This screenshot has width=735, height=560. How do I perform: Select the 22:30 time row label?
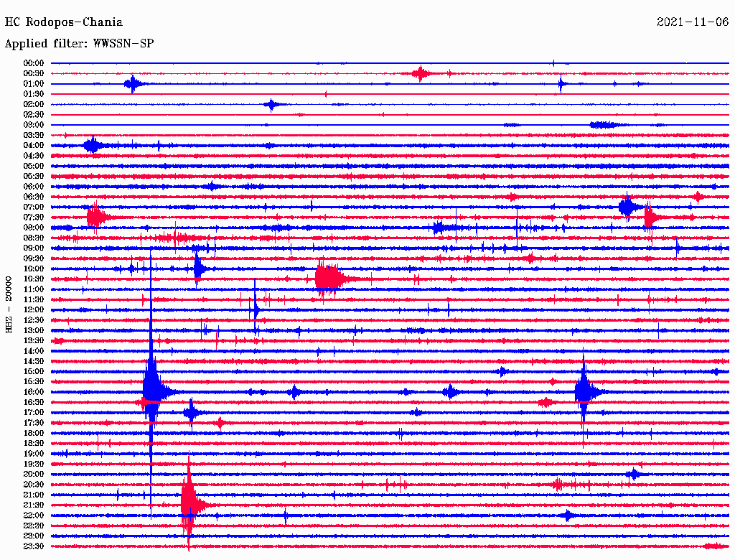tap(34, 526)
